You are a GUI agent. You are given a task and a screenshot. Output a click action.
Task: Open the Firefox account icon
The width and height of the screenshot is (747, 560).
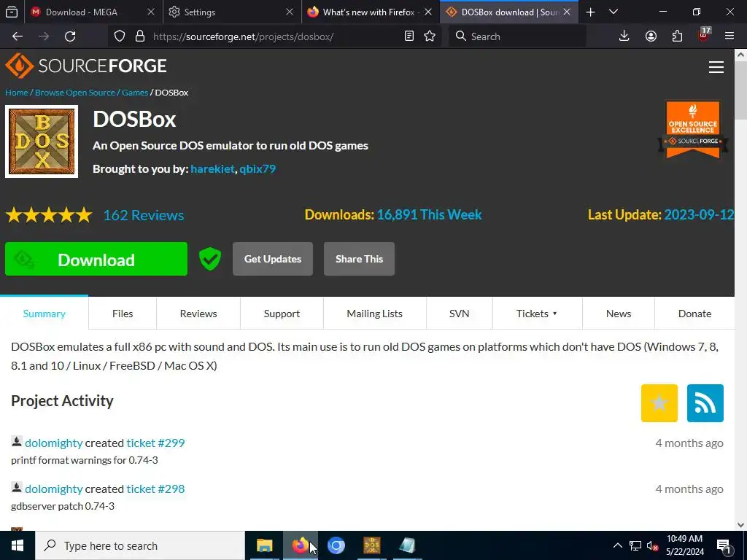(x=651, y=36)
